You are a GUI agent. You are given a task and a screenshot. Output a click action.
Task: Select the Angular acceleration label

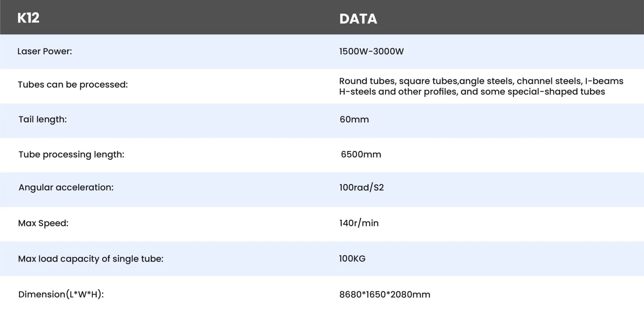click(x=66, y=188)
